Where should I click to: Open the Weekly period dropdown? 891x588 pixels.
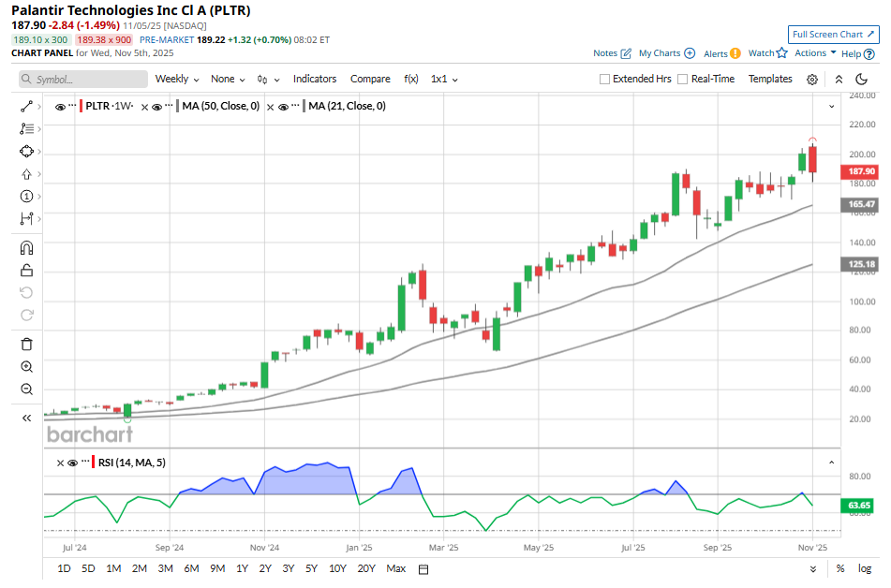[x=177, y=80]
